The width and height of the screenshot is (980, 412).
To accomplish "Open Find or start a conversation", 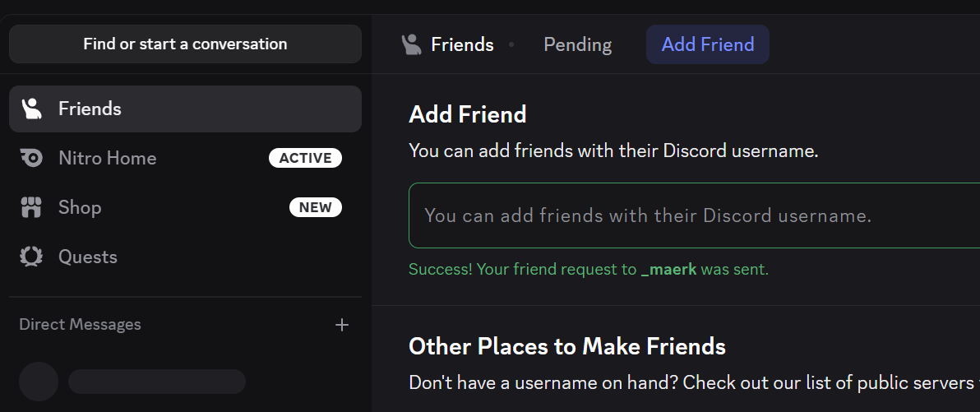I will 185,44.
